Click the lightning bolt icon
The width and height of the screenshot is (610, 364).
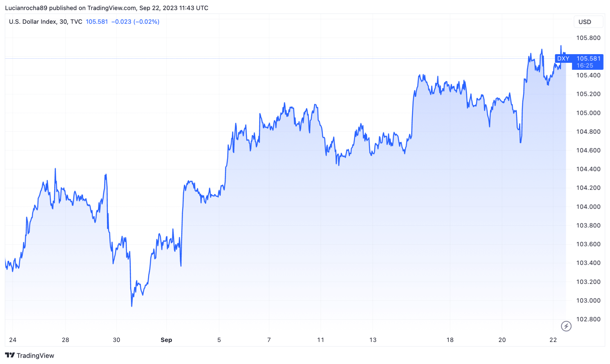click(566, 326)
